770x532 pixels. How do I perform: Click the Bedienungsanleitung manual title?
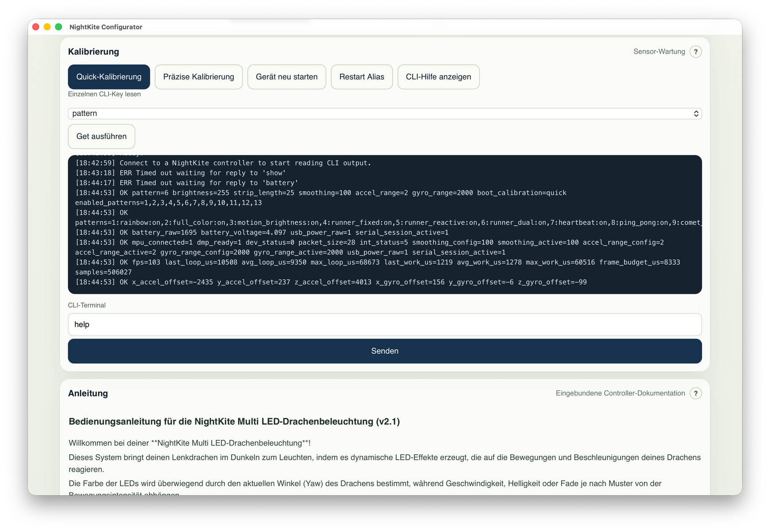234,422
